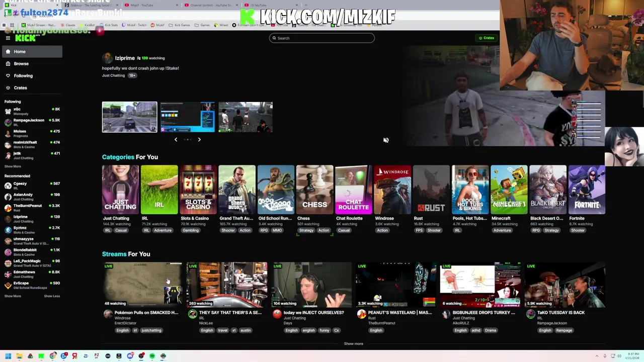Click Iziprime's avatar in featured stream
The width and height of the screenshot is (644, 362).
pos(107,58)
